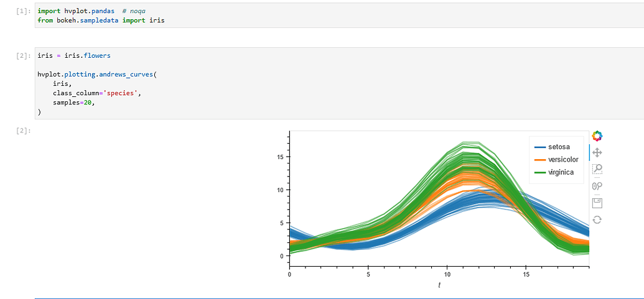The image size is (644, 299).
Task: Click inside the andrews_curves code cell
Action: (339, 83)
